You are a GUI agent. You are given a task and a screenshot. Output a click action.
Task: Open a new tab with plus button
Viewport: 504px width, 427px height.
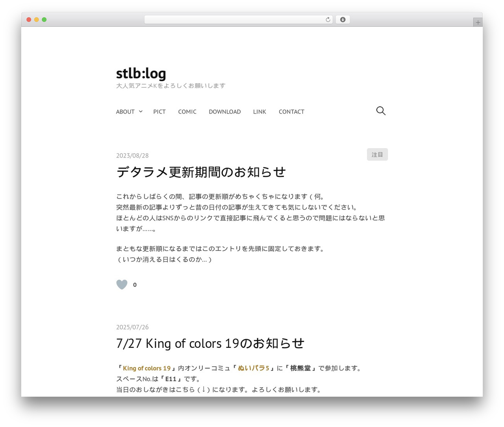(478, 22)
